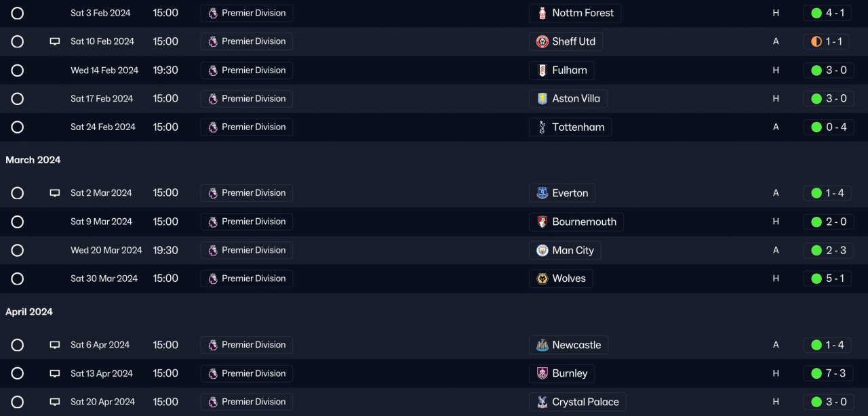This screenshot has width=868, height=416.
Task: Open the Aston Villa team button
Action: (568, 99)
